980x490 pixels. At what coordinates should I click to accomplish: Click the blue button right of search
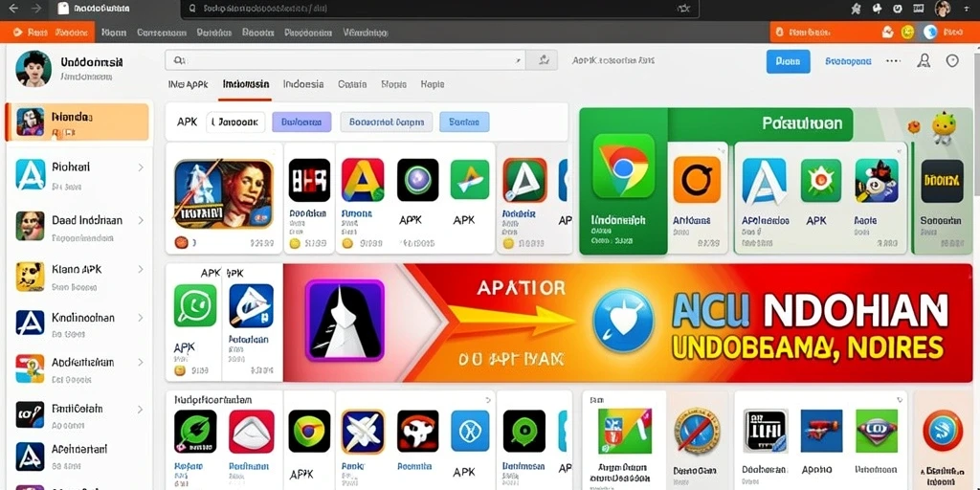tap(789, 61)
